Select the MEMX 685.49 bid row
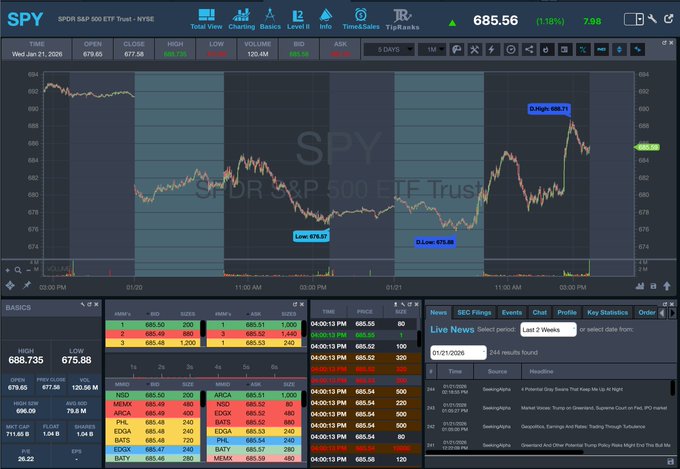Viewport: 680px width, 469px height. [152, 404]
